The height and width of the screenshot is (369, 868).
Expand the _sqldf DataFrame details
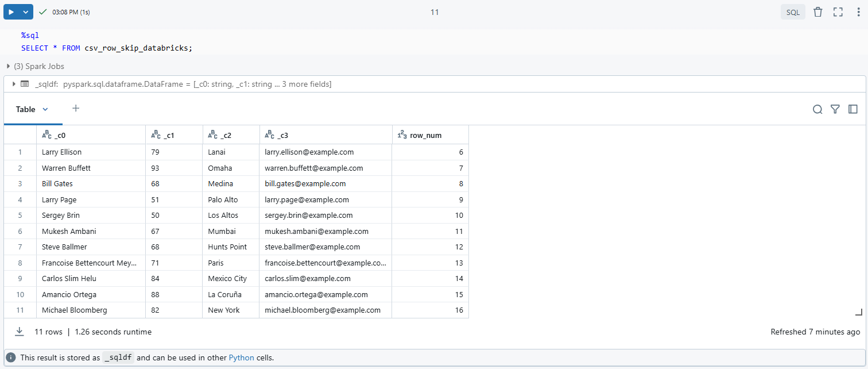pos(14,84)
